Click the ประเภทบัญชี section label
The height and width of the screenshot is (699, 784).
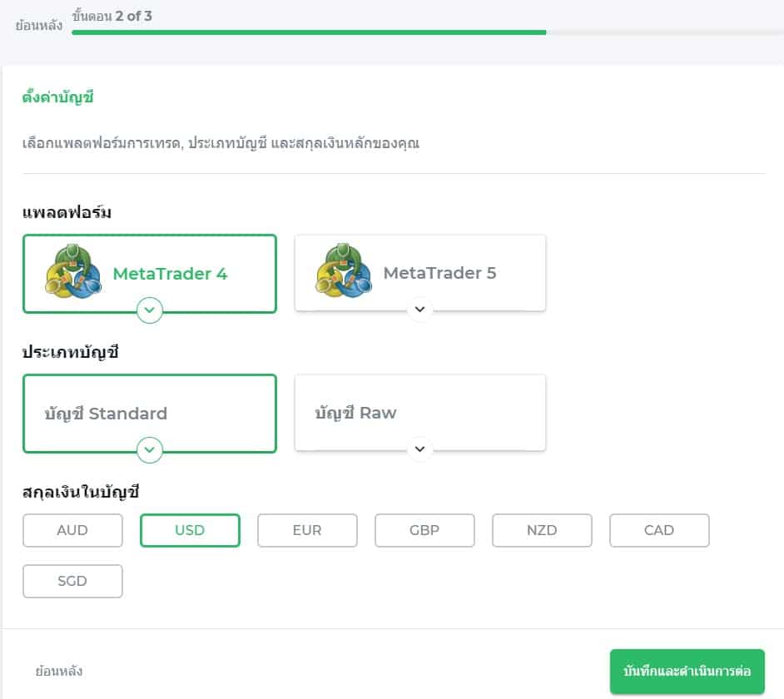(x=71, y=353)
